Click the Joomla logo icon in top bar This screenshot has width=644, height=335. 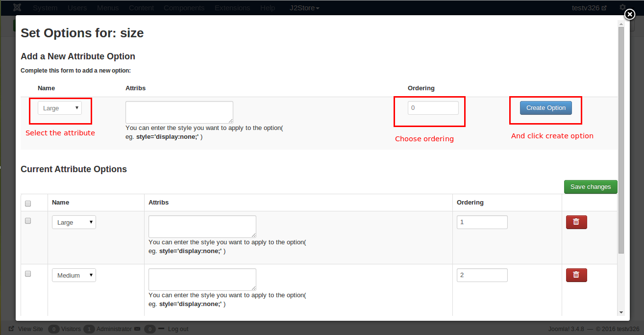point(17,8)
